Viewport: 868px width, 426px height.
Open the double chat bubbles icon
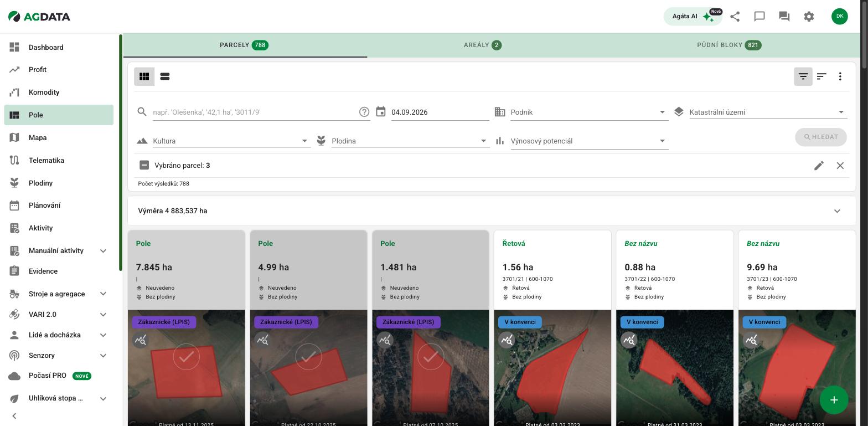pos(784,17)
